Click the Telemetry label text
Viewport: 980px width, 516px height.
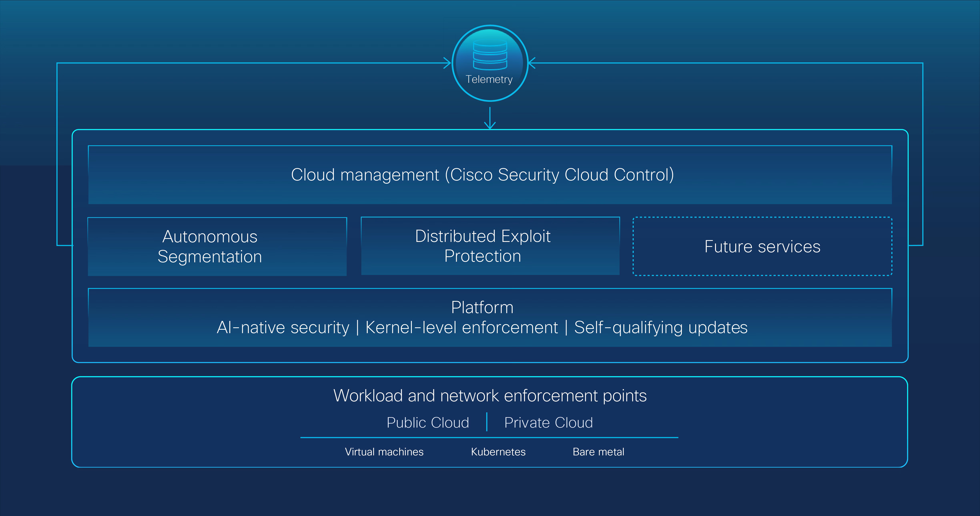point(489,79)
